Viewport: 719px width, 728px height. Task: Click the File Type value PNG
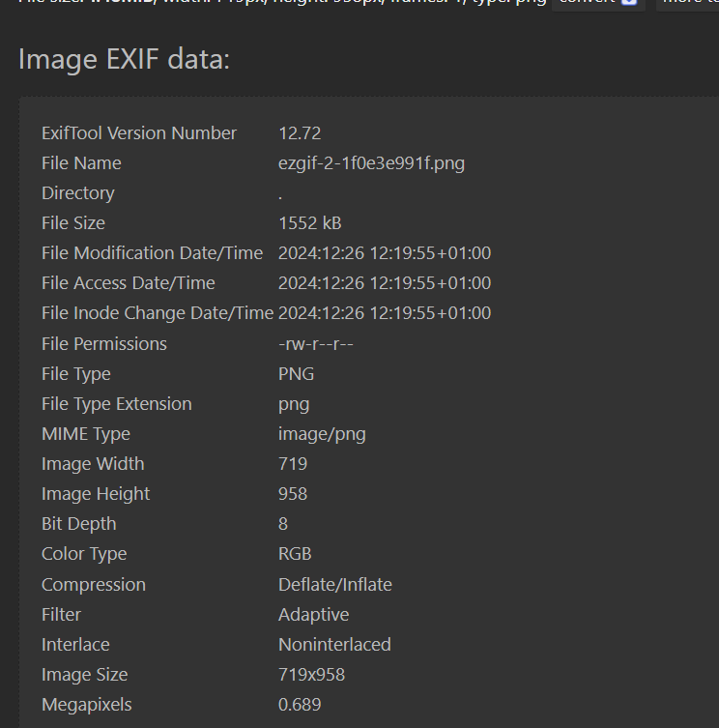click(296, 374)
